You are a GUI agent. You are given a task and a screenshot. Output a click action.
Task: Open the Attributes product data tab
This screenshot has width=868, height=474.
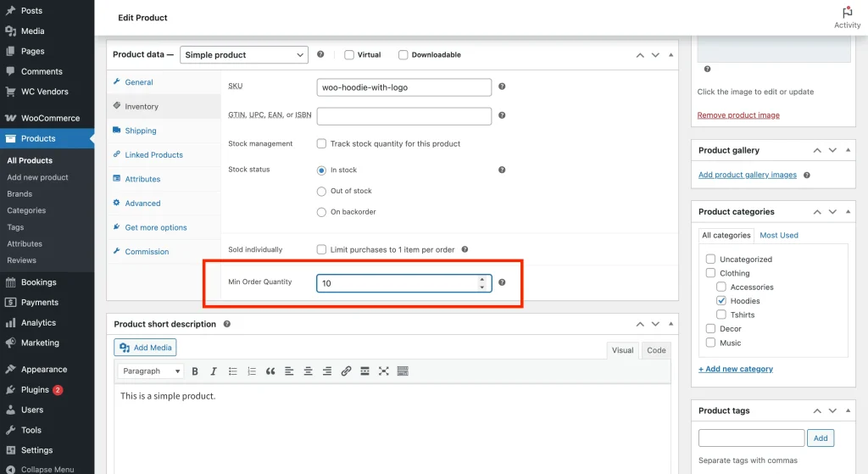[164, 179]
